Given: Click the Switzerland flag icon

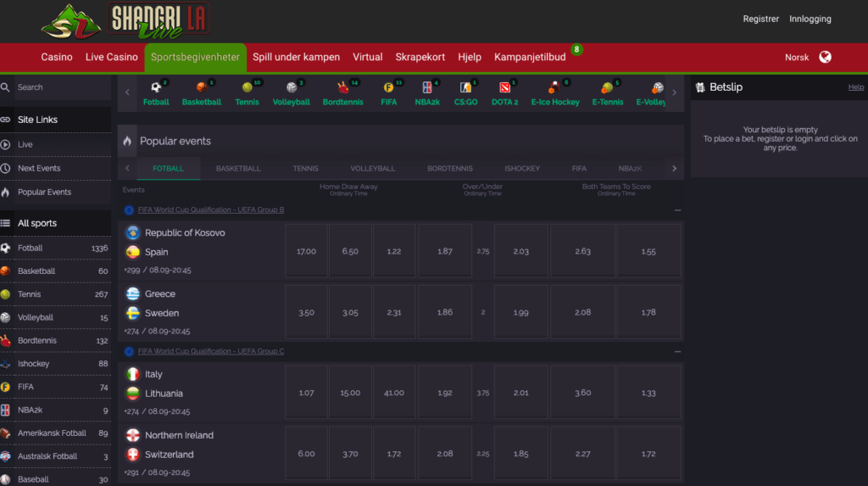Looking at the screenshot, I should [133, 455].
